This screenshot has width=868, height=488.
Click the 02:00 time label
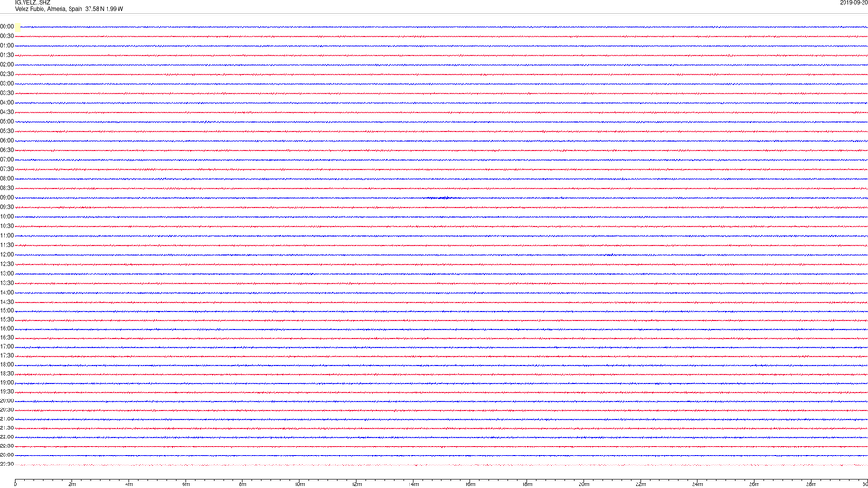tap(6, 65)
